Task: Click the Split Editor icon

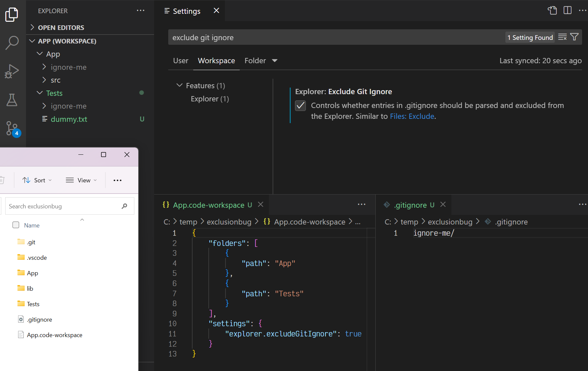Action: pyautogui.click(x=568, y=10)
